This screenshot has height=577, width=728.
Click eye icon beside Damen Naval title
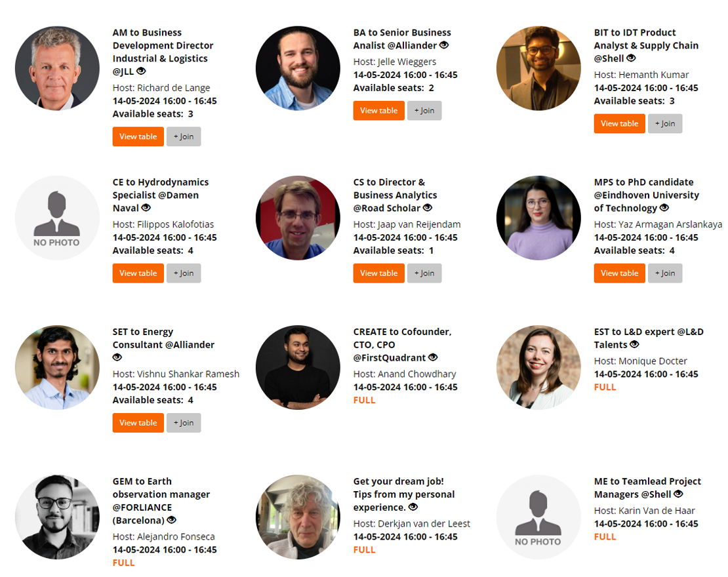(x=146, y=207)
